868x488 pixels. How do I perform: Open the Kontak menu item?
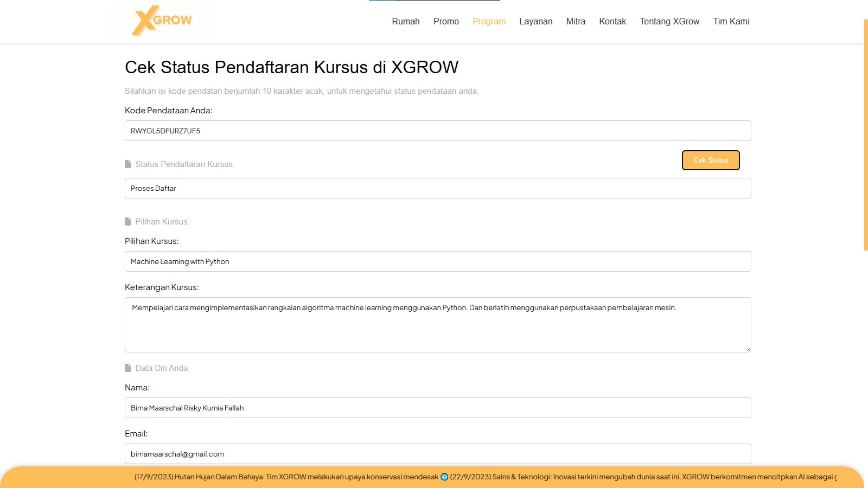pos(612,21)
